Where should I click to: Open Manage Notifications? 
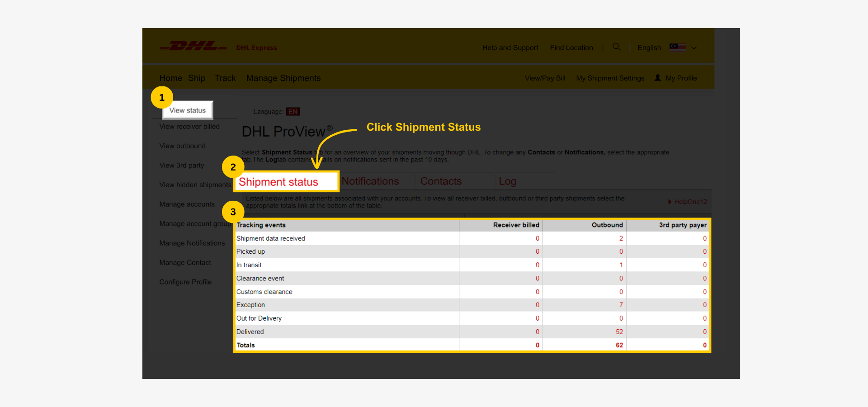click(192, 243)
